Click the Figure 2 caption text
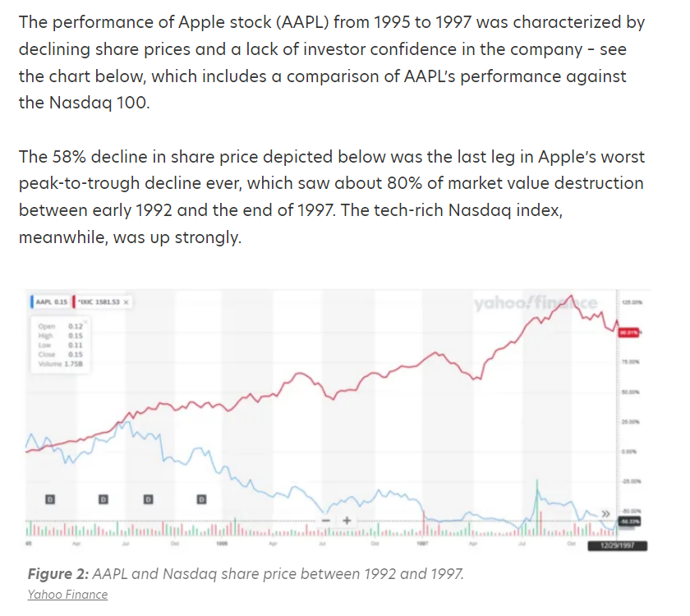Viewport: 690px width, 616px height. (246, 573)
